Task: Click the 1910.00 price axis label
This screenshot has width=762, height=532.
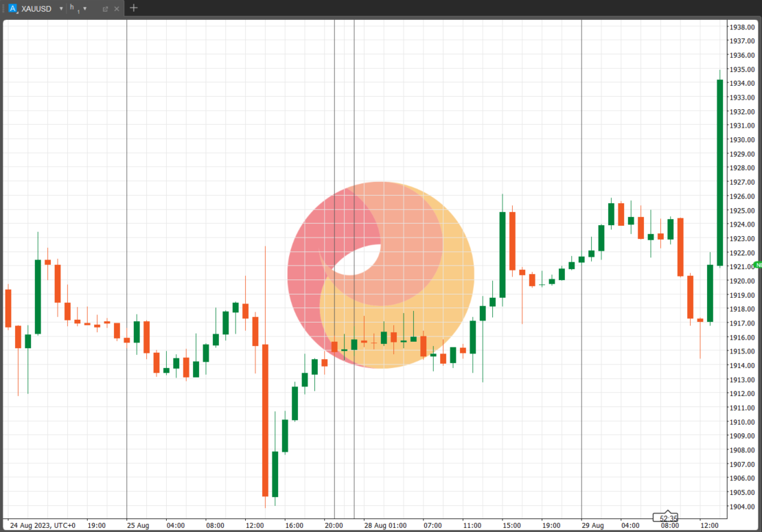Action: click(742, 421)
